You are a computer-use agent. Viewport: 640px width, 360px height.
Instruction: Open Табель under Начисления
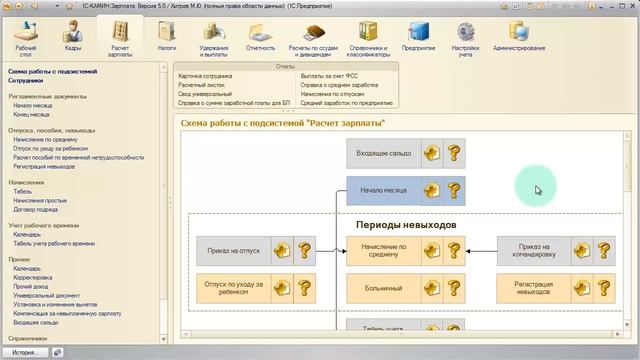tap(22, 191)
